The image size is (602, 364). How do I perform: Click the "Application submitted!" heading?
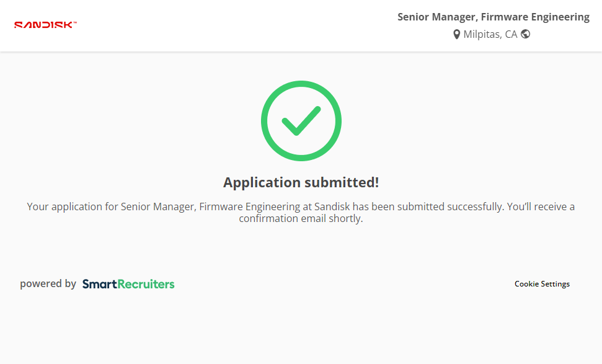[301, 182]
